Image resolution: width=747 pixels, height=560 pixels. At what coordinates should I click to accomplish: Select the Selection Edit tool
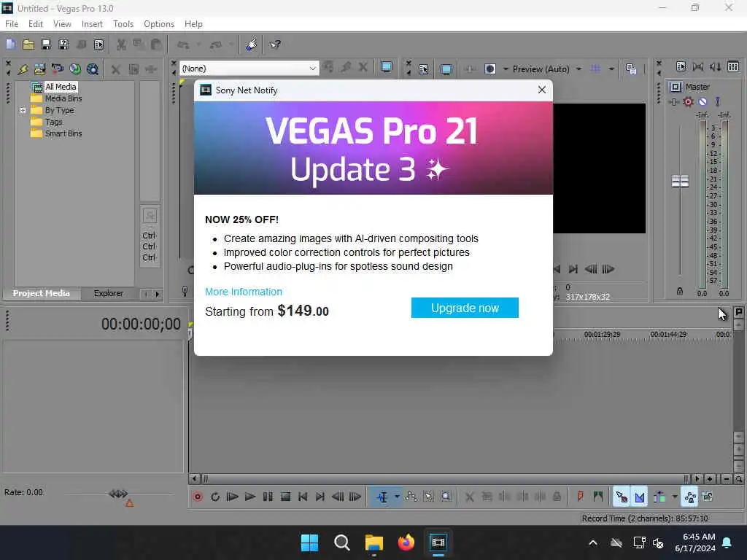(428, 497)
